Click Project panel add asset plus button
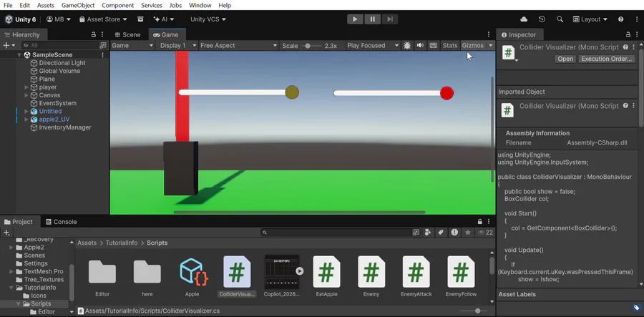 click(6, 233)
